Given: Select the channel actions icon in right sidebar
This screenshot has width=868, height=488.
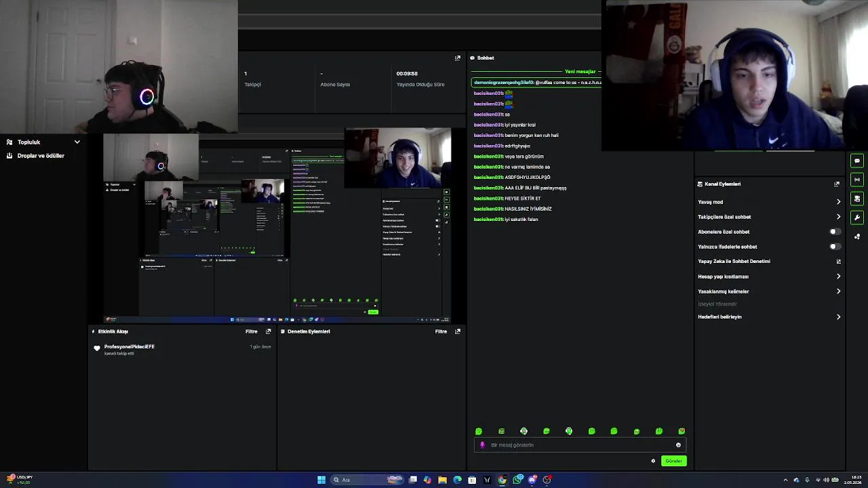Looking at the screenshot, I should (857, 199).
